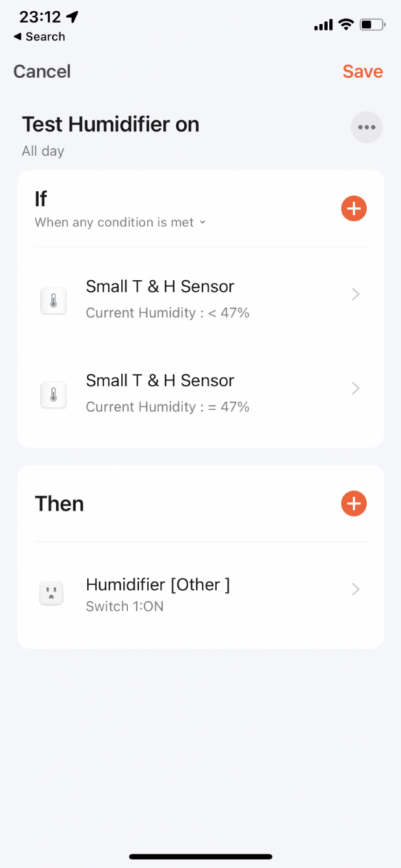Tap the Wi-Fi status icon
This screenshot has height=868, width=401.
point(346,25)
